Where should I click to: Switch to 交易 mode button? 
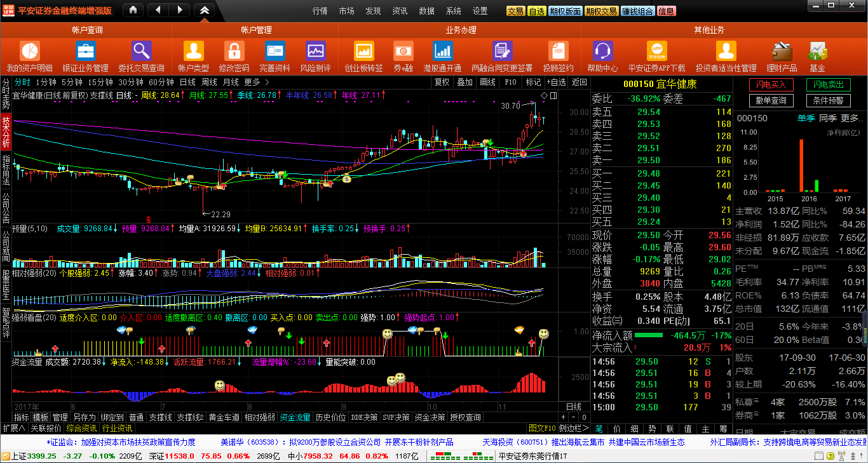coord(515,11)
